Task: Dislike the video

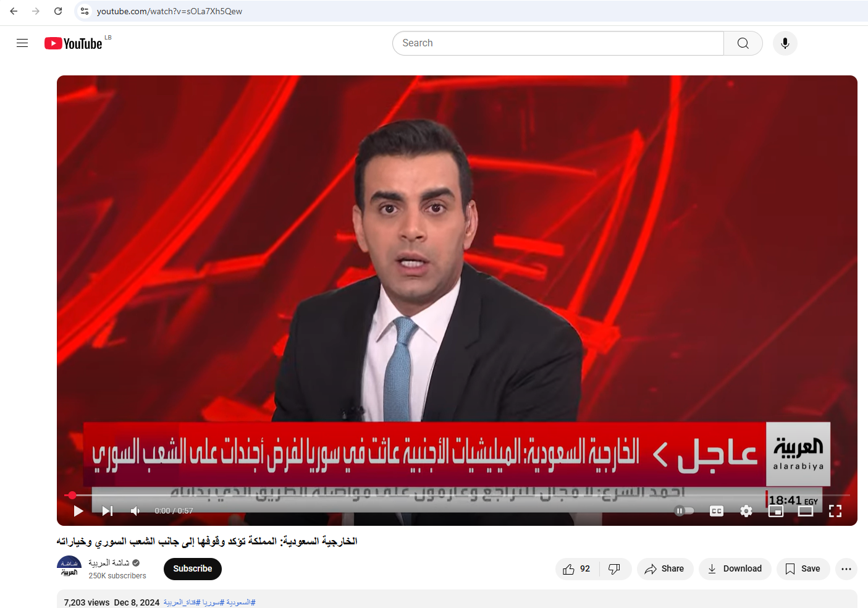Action: point(615,568)
